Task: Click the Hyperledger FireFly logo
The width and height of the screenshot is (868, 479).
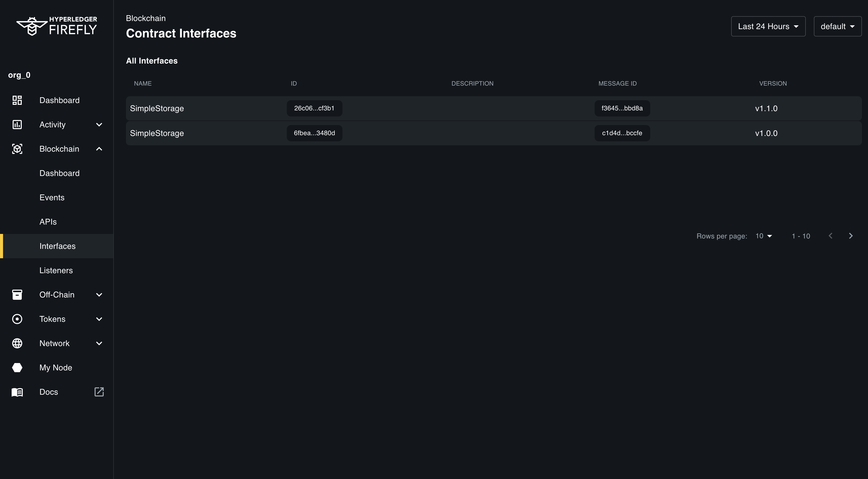Action: tap(57, 26)
